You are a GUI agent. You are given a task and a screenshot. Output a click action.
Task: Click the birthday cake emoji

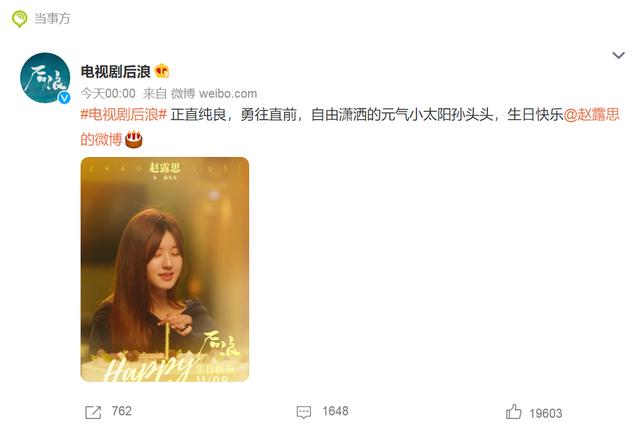[134, 140]
